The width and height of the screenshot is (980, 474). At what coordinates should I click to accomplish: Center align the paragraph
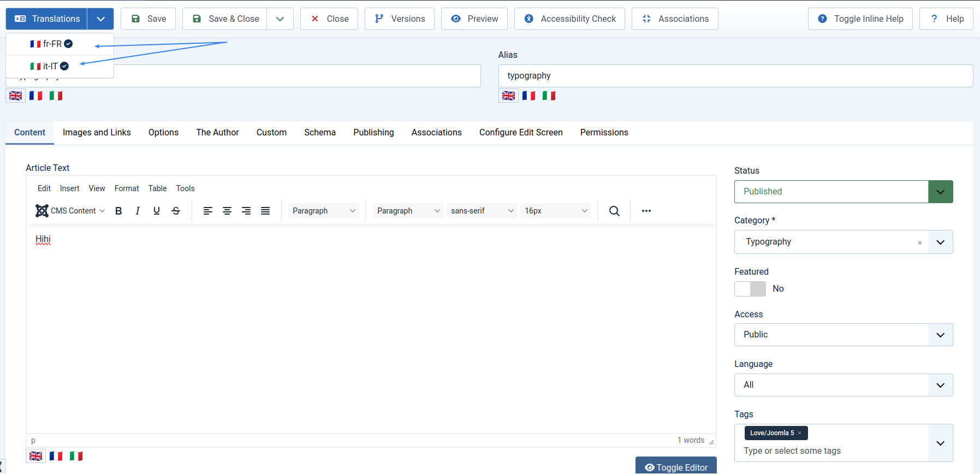(x=227, y=211)
